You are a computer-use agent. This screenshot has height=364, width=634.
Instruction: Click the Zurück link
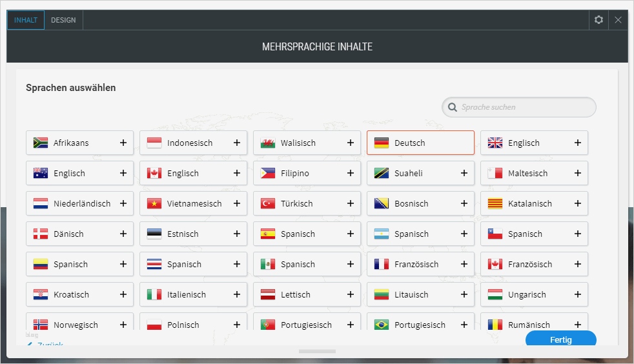point(46,345)
